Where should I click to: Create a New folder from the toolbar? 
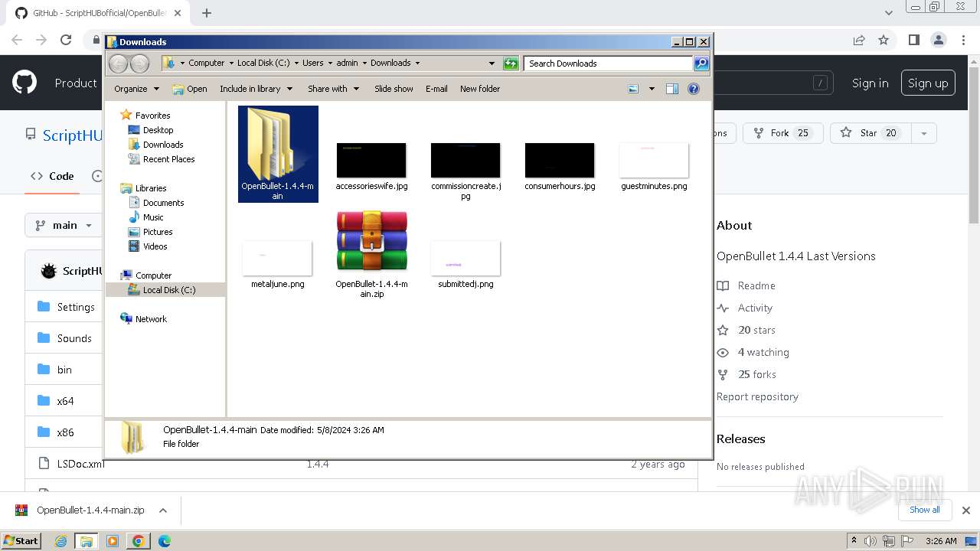(480, 89)
